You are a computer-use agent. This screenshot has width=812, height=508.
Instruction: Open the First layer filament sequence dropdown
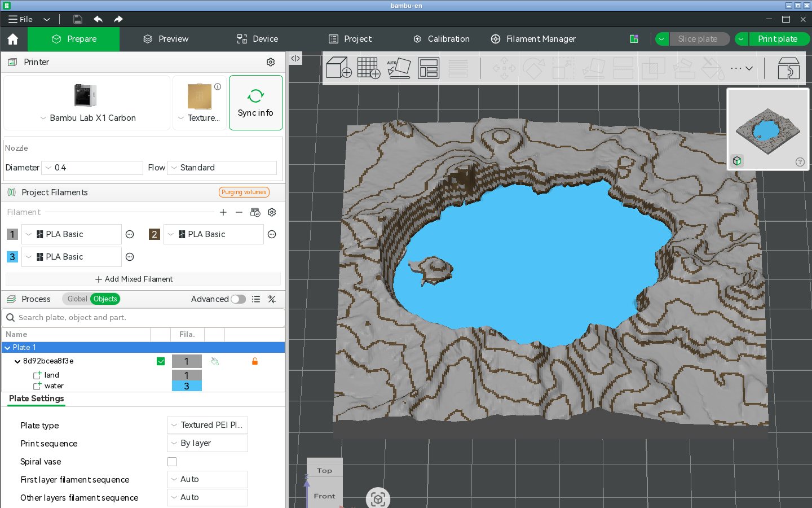[x=208, y=479]
